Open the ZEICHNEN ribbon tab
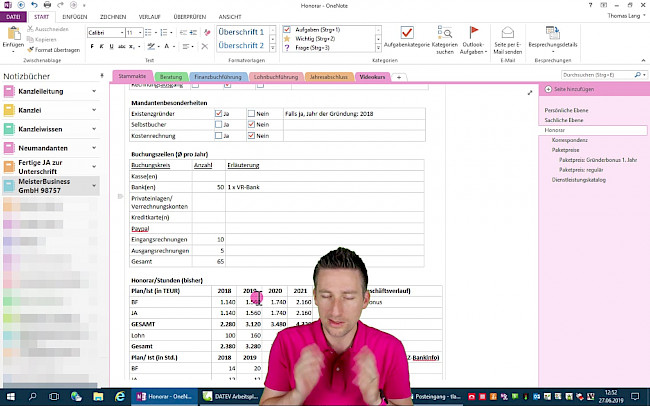This screenshot has height=406, width=650. pyautogui.click(x=113, y=17)
